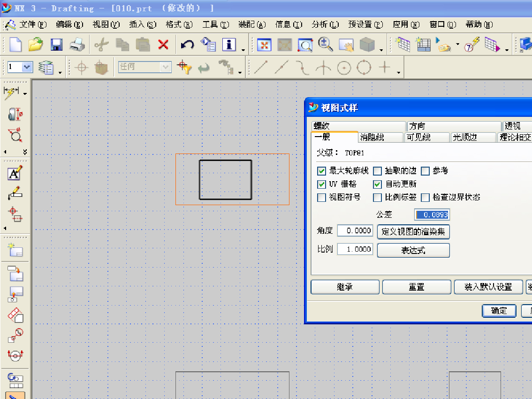The width and height of the screenshot is (532, 399).
Task: Open the layer number dropdown showing 1
Action: point(27,67)
